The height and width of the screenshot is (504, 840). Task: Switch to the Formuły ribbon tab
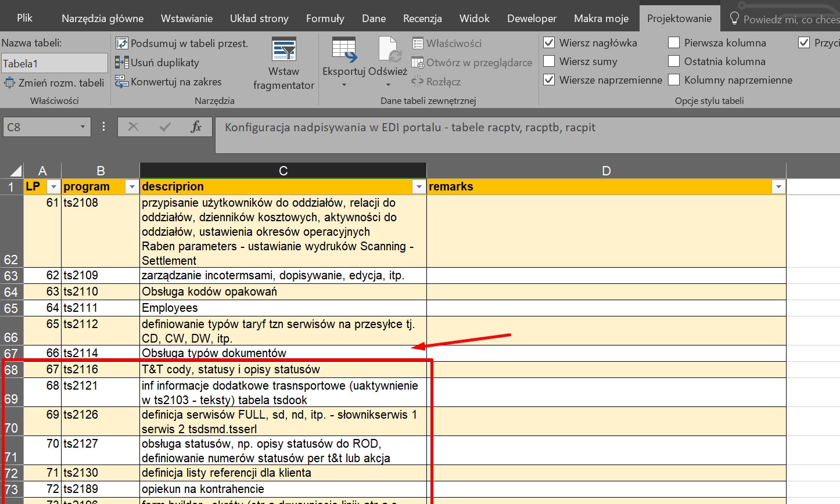click(x=325, y=19)
